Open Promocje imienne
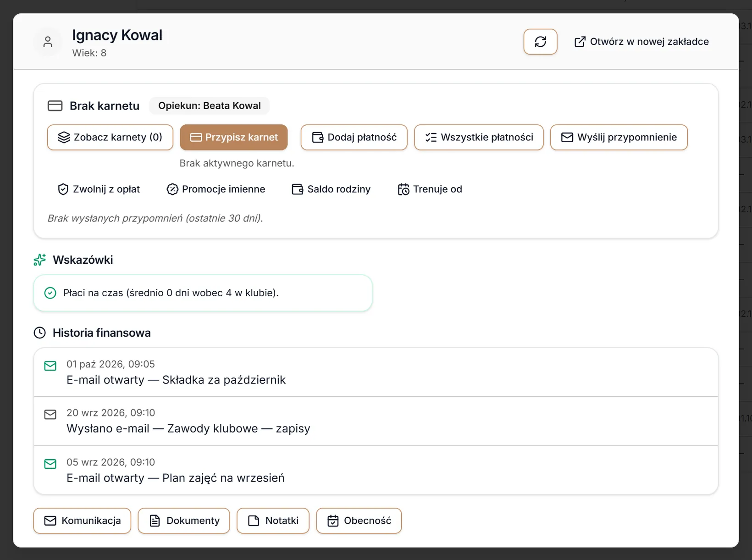Screen dimensions: 752x560 coord(216,189)
